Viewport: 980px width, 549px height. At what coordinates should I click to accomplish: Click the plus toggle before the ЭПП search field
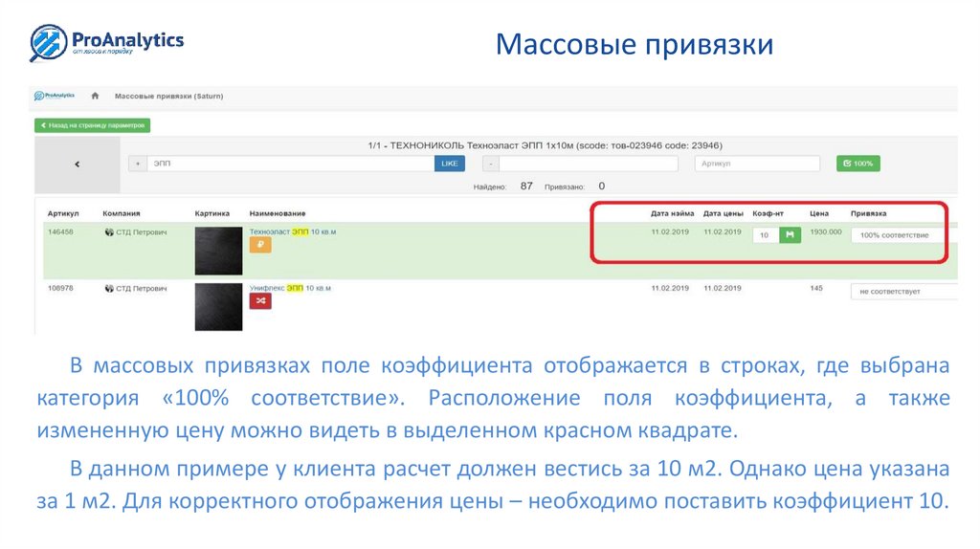pos(138,164)
